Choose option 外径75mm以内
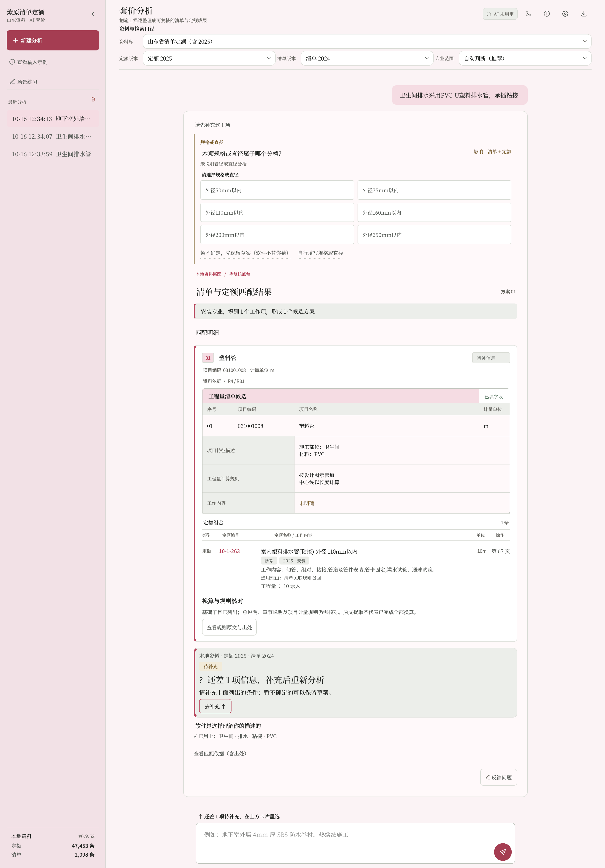Screen dimensions: 605x868 [x=434, y=190]
